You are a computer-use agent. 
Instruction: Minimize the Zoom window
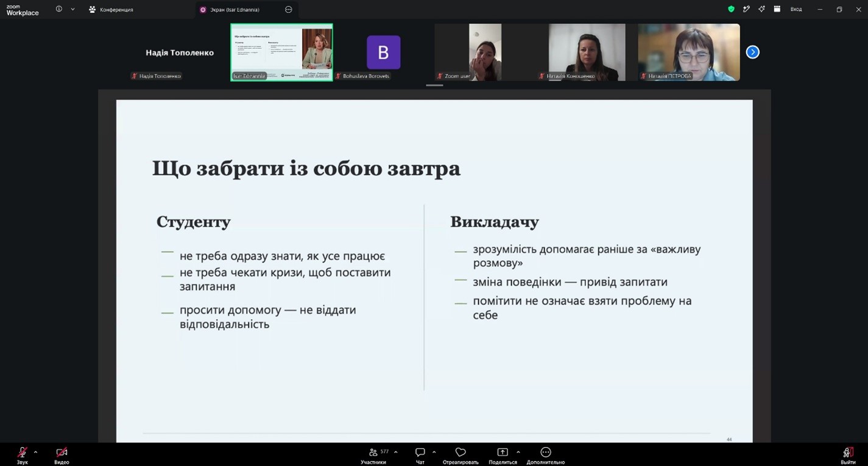[x=820, y=9]
